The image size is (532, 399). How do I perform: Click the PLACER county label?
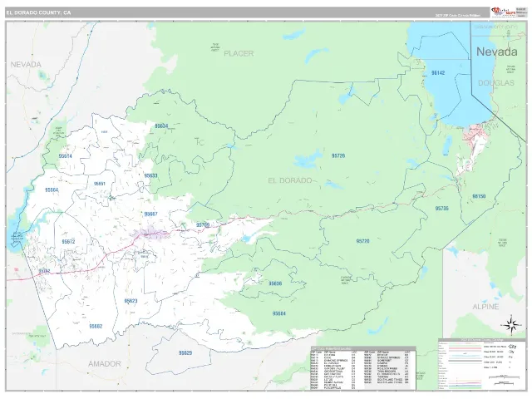[239, 53]
